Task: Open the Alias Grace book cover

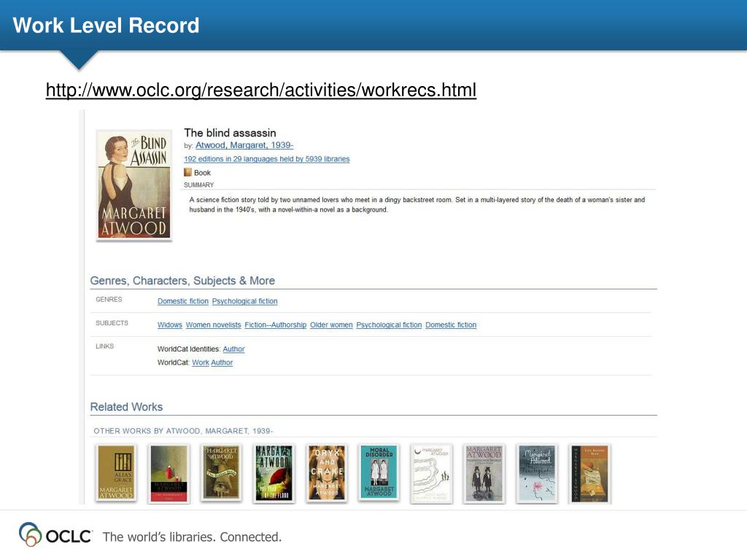Action: coord(116,472)
